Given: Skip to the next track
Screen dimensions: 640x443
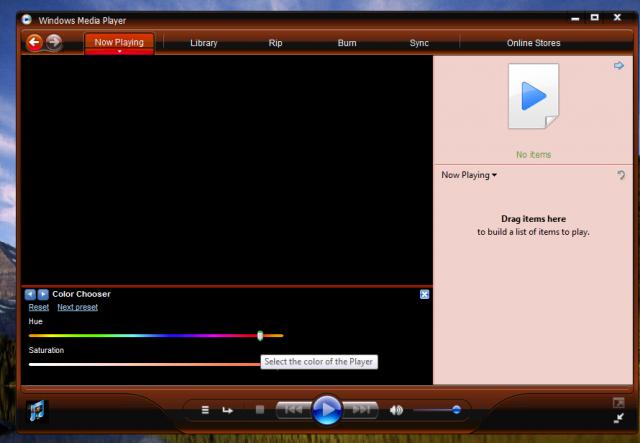Looking at the screenshot, I should click(x=360, y=410).
